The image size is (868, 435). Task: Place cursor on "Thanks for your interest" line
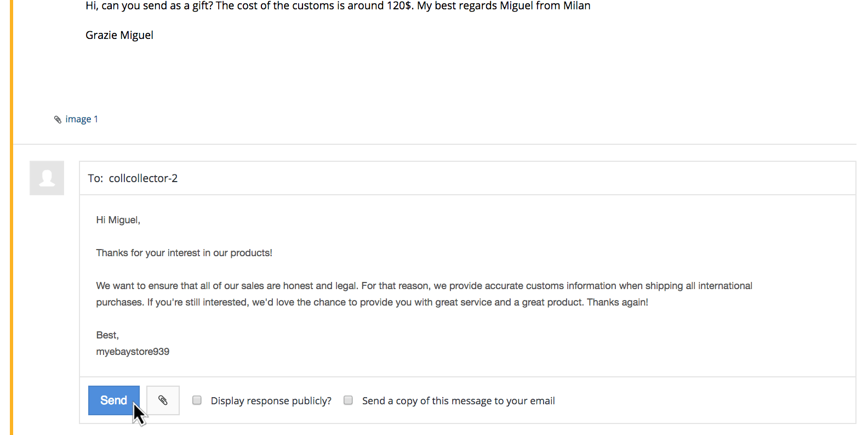tap(184, 253)
